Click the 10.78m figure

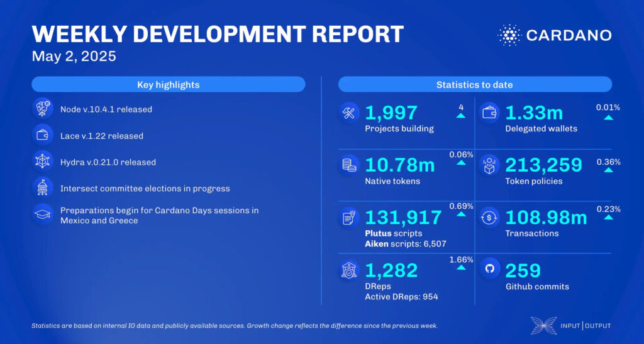tap(399, 165)
